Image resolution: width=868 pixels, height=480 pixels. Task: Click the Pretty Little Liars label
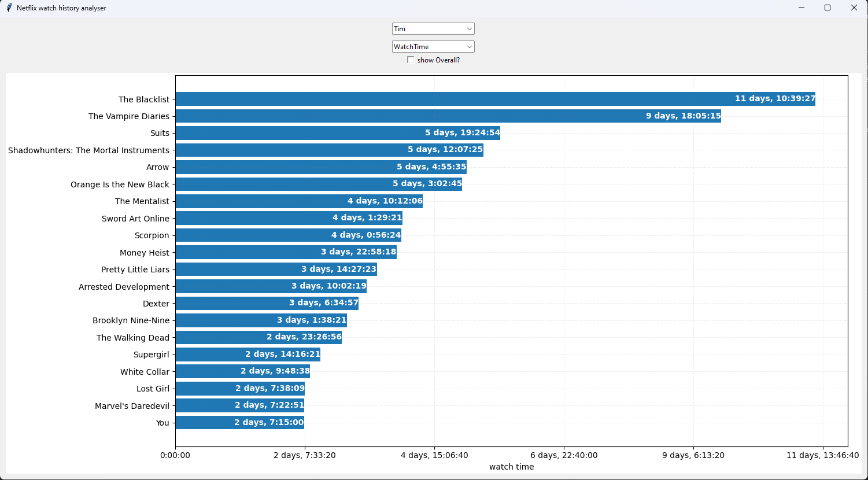135,269
